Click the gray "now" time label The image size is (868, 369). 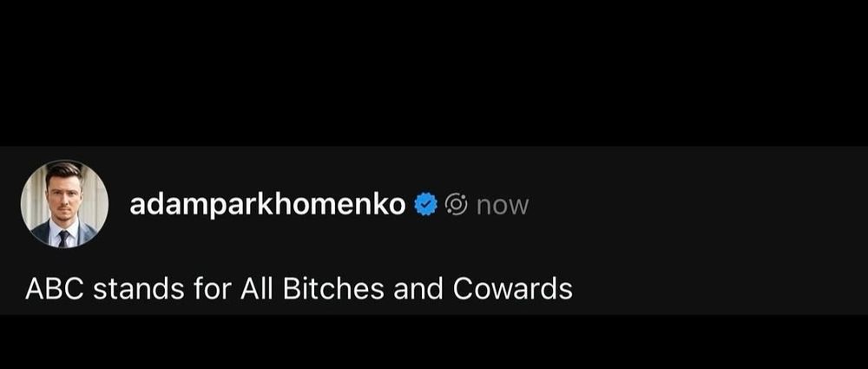[503, 206]
